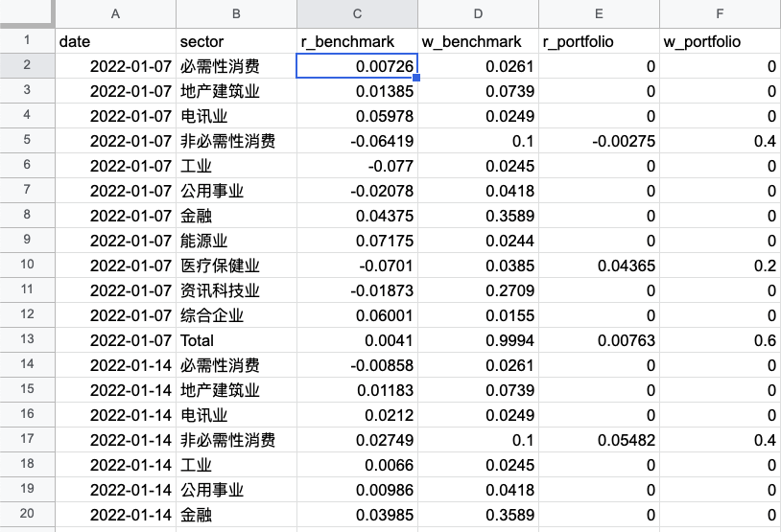The width and height of the screenshot is (781, 532).
Task: Click the 'Total' cell in row 13
Action: click(x=237, y=340)
